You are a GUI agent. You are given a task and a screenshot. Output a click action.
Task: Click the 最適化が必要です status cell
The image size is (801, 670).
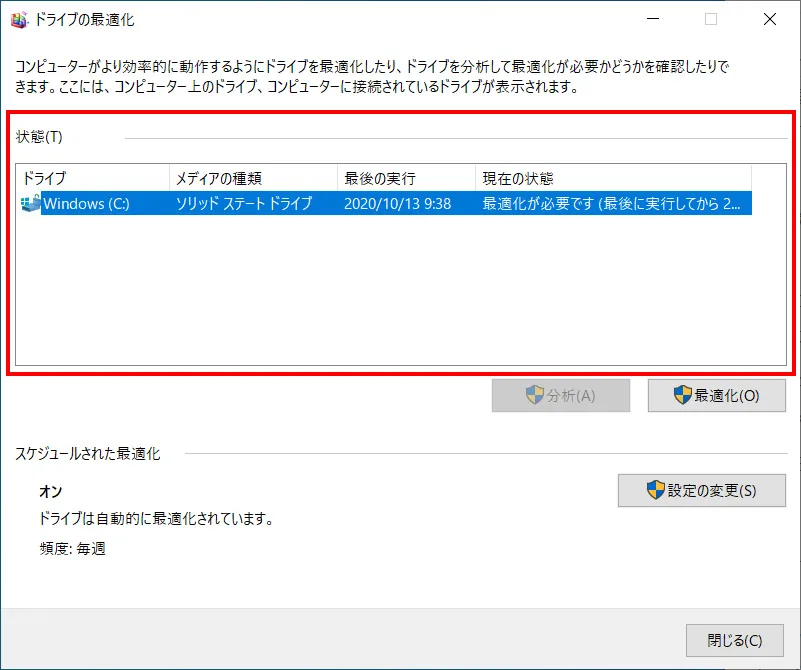point(611,203)
